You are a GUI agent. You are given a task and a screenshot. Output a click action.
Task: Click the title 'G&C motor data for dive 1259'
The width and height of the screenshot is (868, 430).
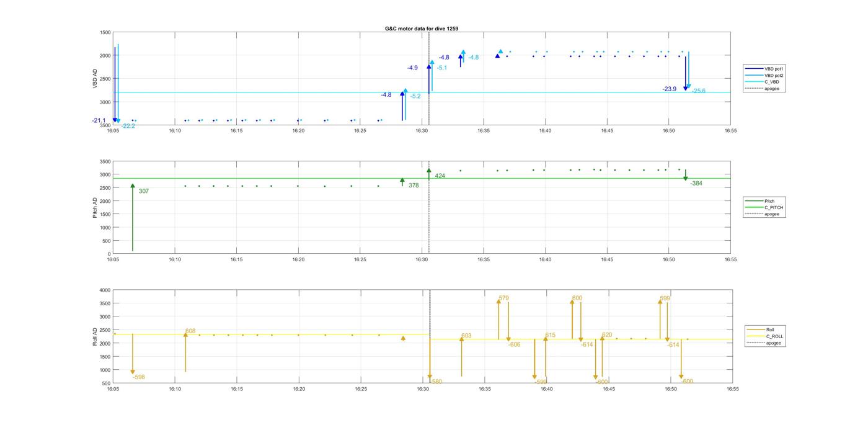coord(422,29)
